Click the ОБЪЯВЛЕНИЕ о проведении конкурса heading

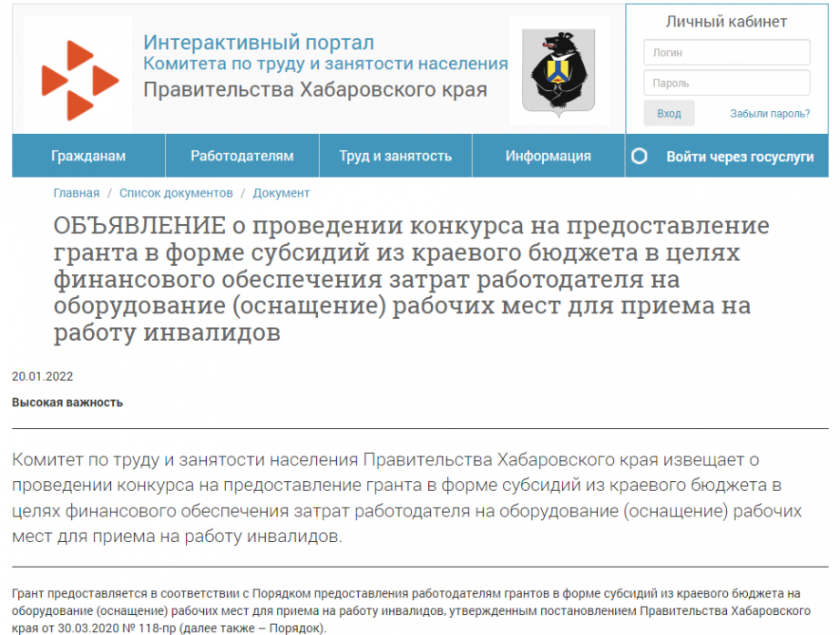coord(412,279)
